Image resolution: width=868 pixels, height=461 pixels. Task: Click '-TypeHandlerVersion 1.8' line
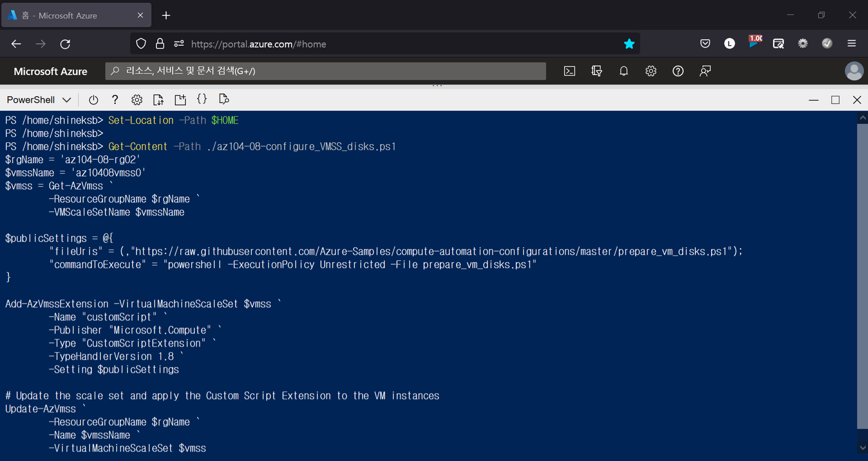116,356
